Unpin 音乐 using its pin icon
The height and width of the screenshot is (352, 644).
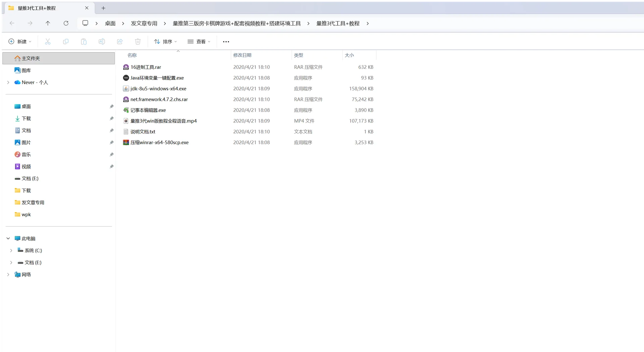tap(112, 154)
